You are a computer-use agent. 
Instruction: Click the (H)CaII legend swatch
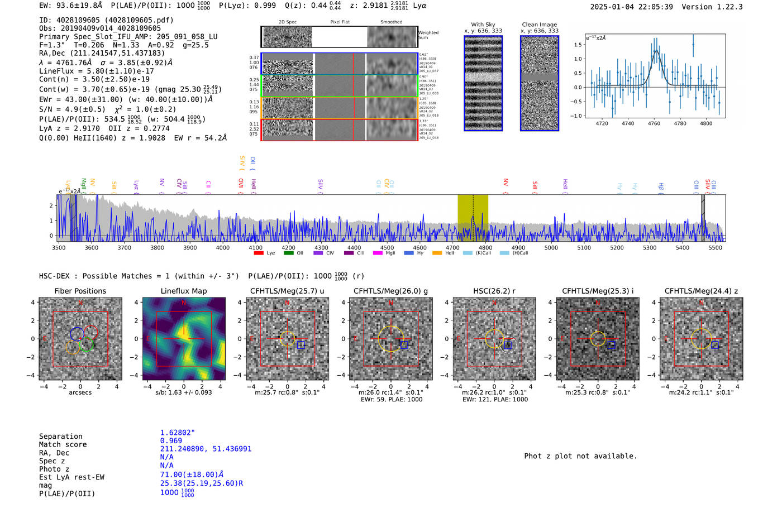click(x=504, y=253)
